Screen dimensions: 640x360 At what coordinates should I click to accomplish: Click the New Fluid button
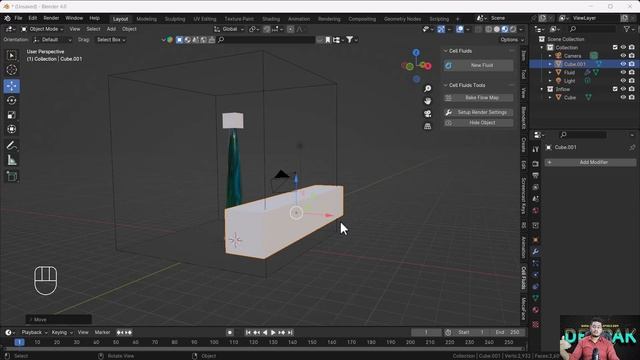coord(478,65)
